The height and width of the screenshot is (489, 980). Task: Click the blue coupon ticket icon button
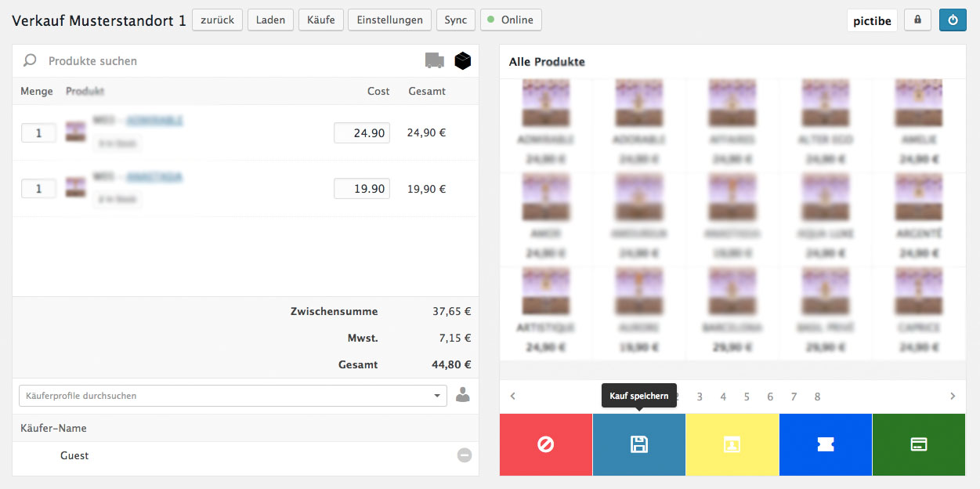point(825,444)
